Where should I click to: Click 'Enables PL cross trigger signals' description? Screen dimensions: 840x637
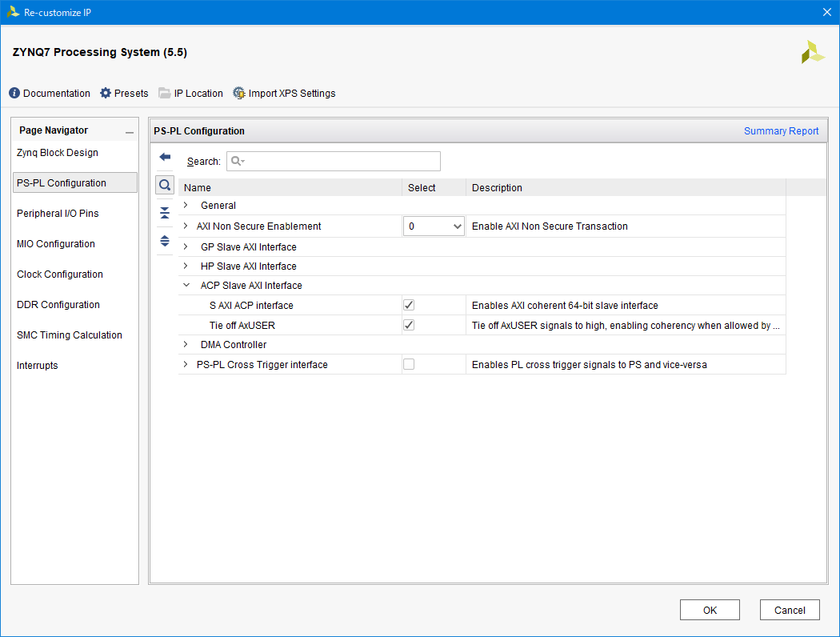point(590,364)
